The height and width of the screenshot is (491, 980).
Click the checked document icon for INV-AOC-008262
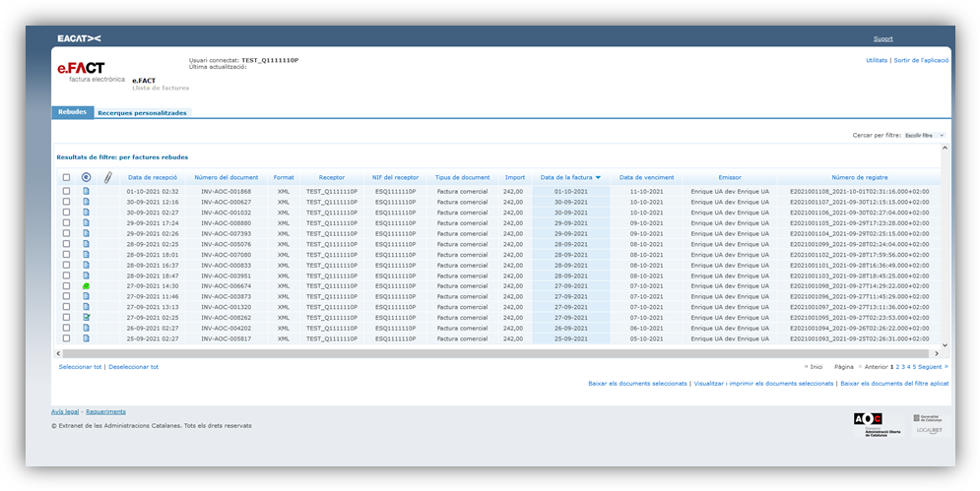[x=86, y=318]
